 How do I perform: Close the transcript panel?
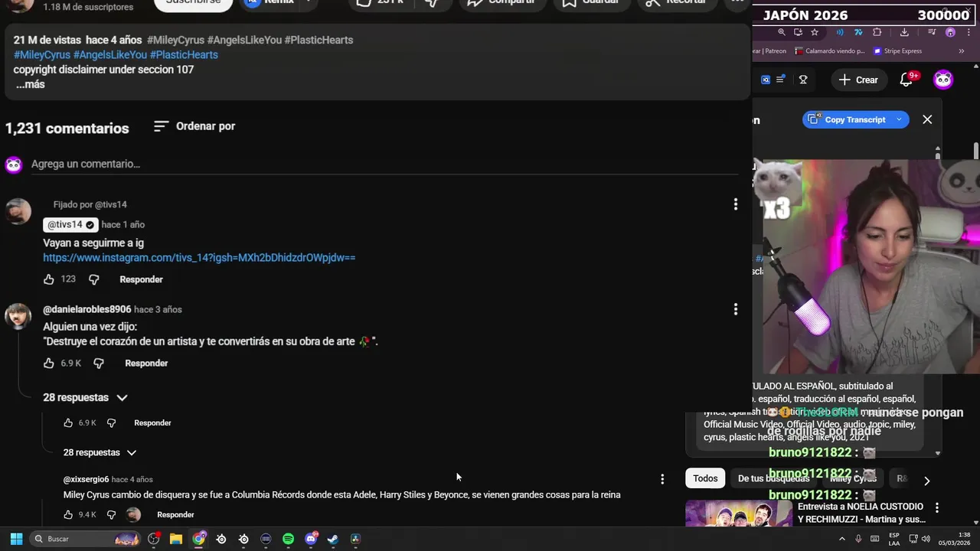(927, 119)
